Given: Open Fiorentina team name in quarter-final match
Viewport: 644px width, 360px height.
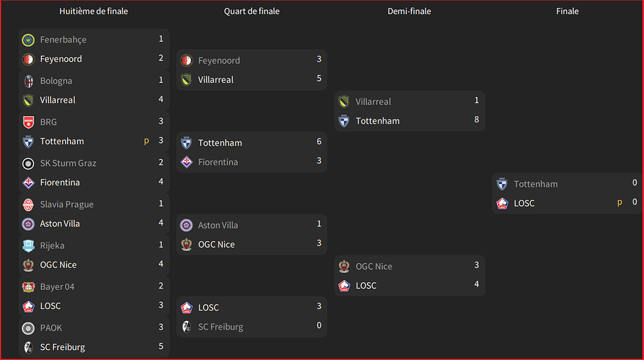Looking at the screenshot, I should 218,162.
